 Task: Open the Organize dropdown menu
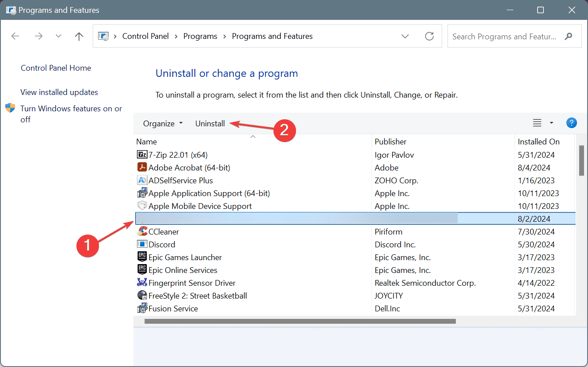[x=163, y=124]
